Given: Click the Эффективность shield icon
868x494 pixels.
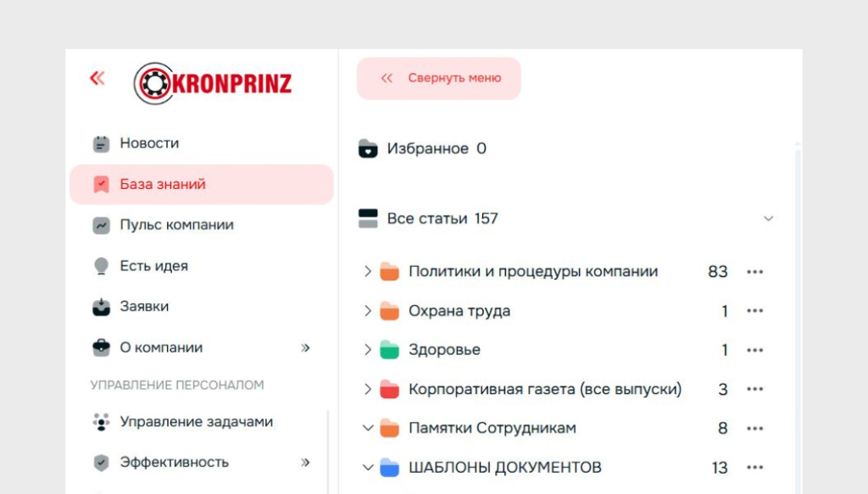Looking at the screenshot, I should tap(101, 463).
